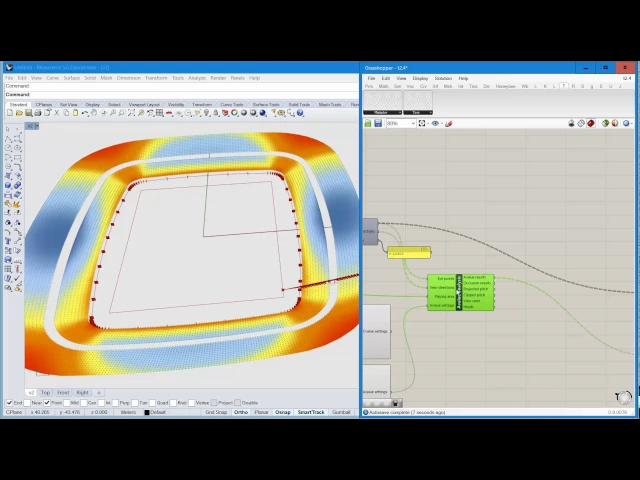Open the Analyze menu in Rhino
This screenshot has height=480, width=640.
(x=197, y=77)
